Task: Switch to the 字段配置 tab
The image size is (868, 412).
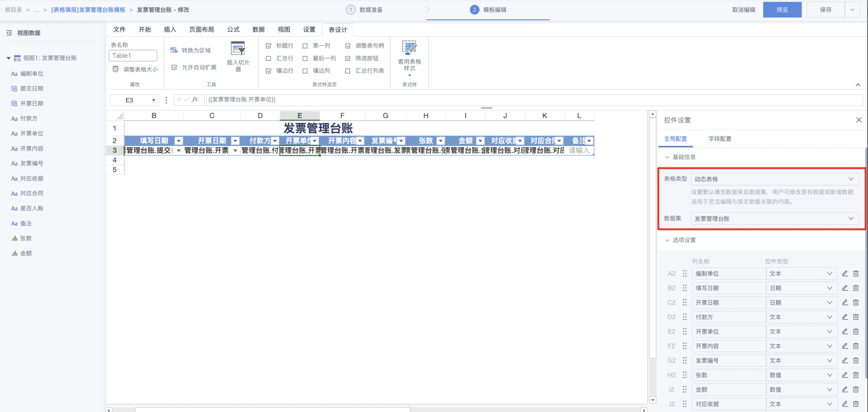Action: tap(719, 139)
